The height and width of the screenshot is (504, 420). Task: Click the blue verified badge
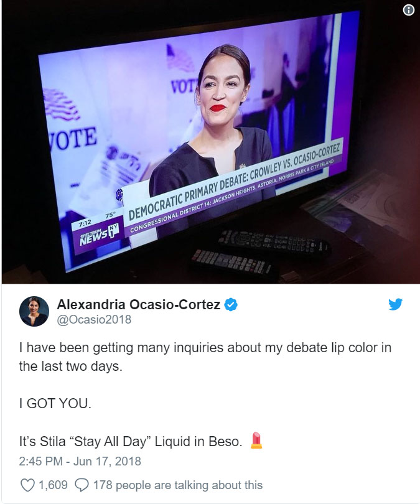click(x=230, y=304)
